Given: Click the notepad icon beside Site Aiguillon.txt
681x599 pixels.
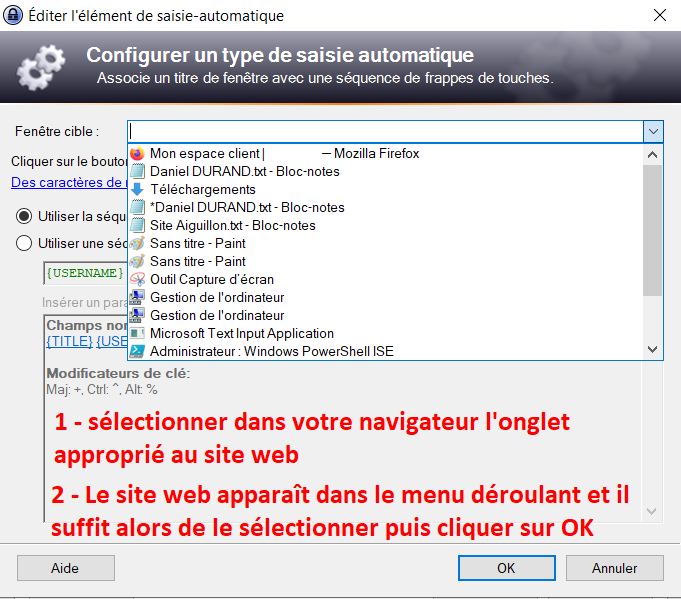Looking at the screenshot, I should tap(138, 226).
